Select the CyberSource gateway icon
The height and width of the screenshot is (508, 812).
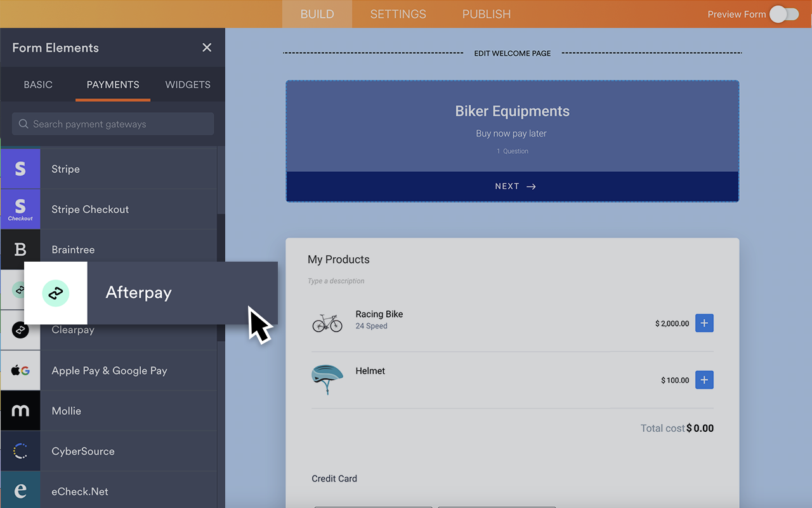coord(20,451)
